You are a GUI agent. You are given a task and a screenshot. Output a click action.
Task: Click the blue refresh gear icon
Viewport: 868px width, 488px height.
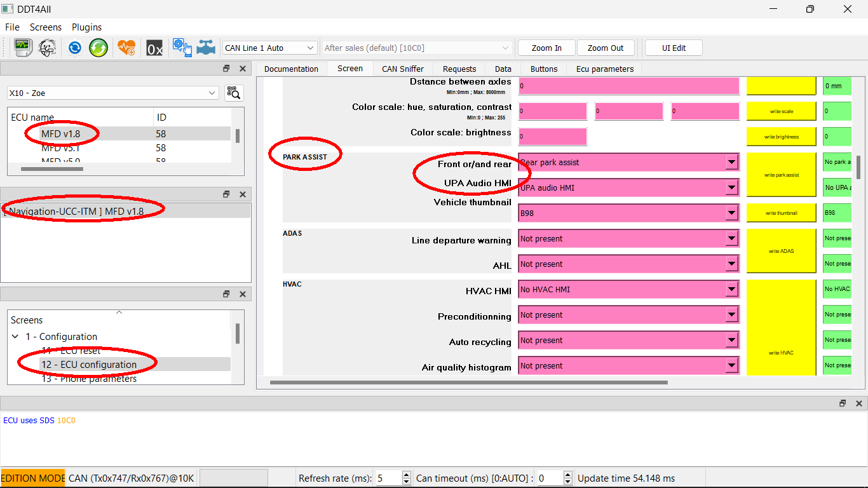(74, 47)
